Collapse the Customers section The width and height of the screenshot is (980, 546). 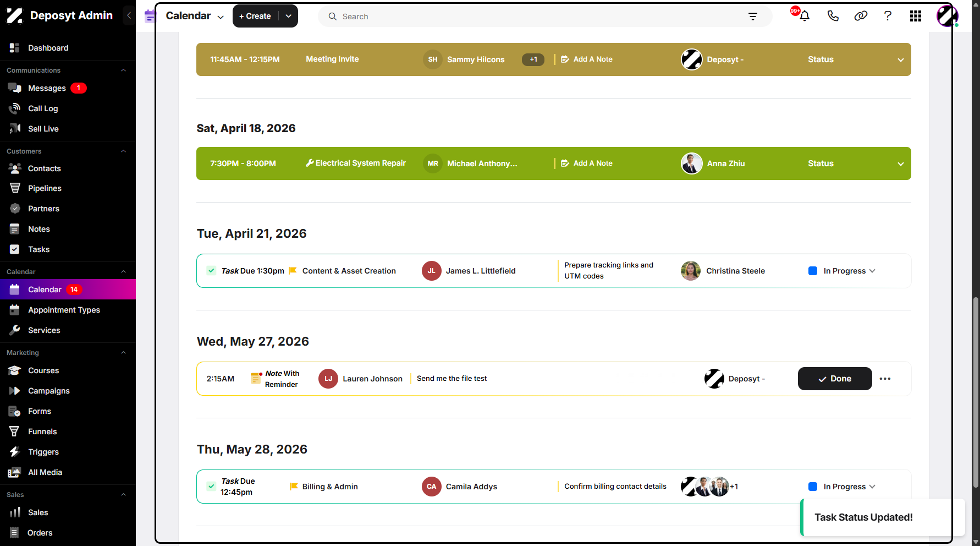coord(123,151)
